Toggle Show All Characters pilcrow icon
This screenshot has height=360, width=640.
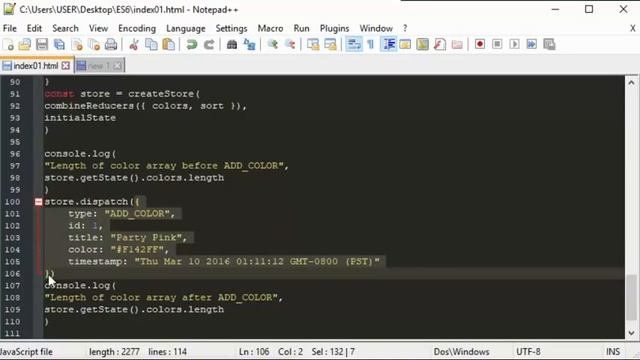point(371,44)
